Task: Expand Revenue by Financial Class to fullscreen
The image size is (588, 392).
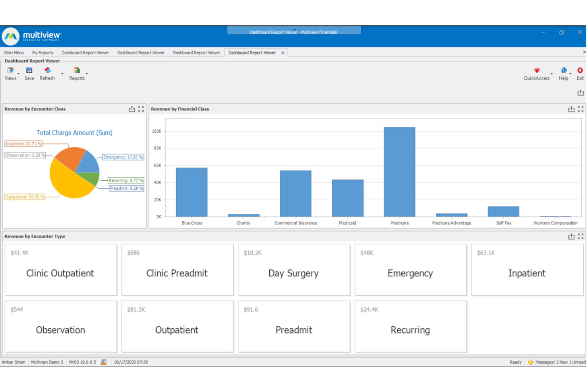Action: 580,109
